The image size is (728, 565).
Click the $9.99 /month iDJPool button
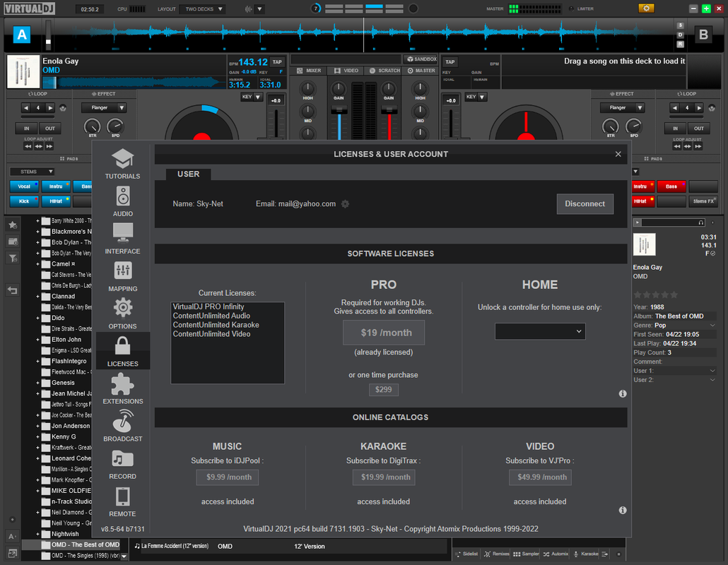pos(228,477)
